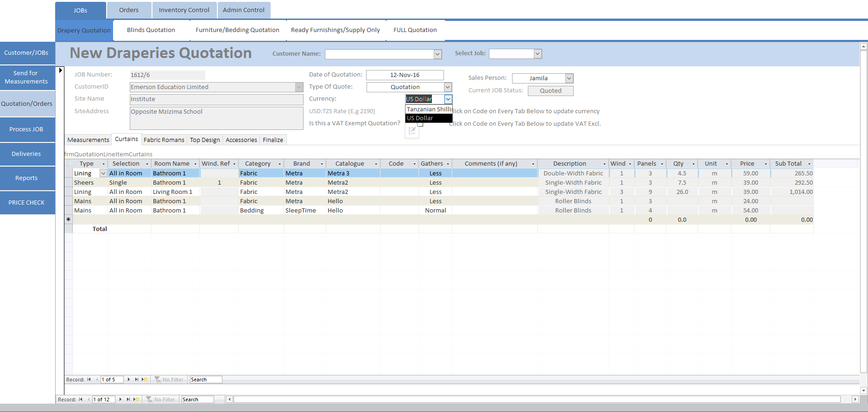Click the current record selector arrow beside JOB Number
868x412 pixels.
(x=60, y=71)
